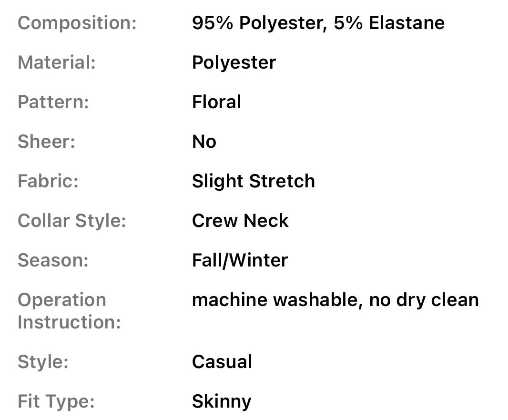
Task: Click the "Style:" label
Action: pos(43,362)
